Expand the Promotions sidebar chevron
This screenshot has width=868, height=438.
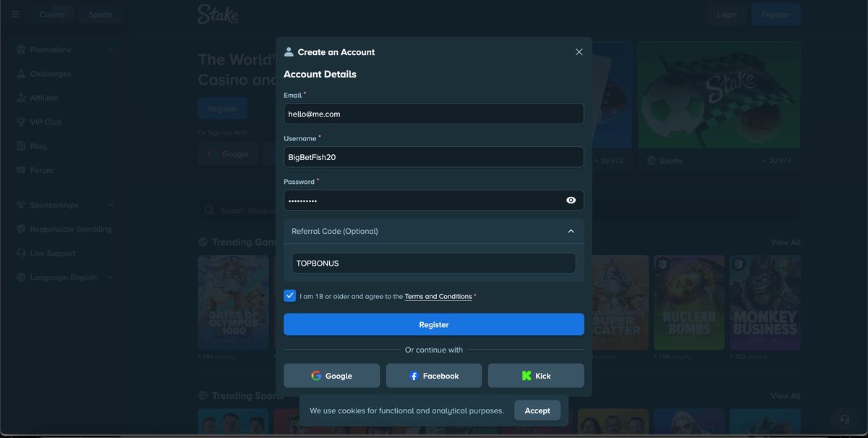(x=111, y=50)
